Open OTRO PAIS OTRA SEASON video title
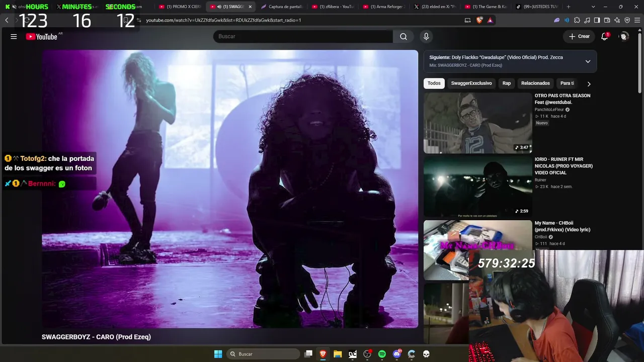 click(x=562, y=99)
